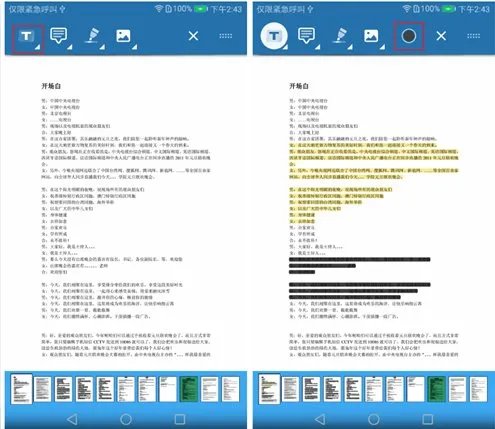Screen dimensions: 495x429
Task: Tap the image insert tool in the left toolbar
Action: tap(123, 36)
